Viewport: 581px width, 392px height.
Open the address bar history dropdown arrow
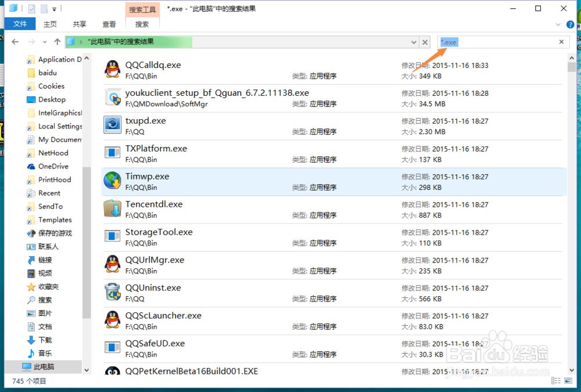pos(414,41)
